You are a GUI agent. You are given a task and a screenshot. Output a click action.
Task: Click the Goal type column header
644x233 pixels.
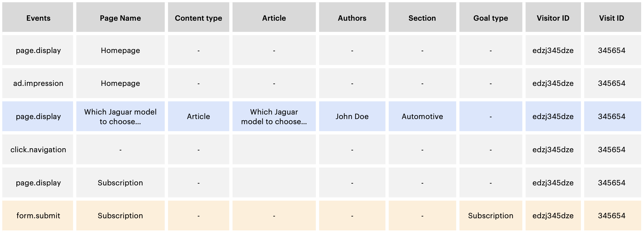[491, 18]
